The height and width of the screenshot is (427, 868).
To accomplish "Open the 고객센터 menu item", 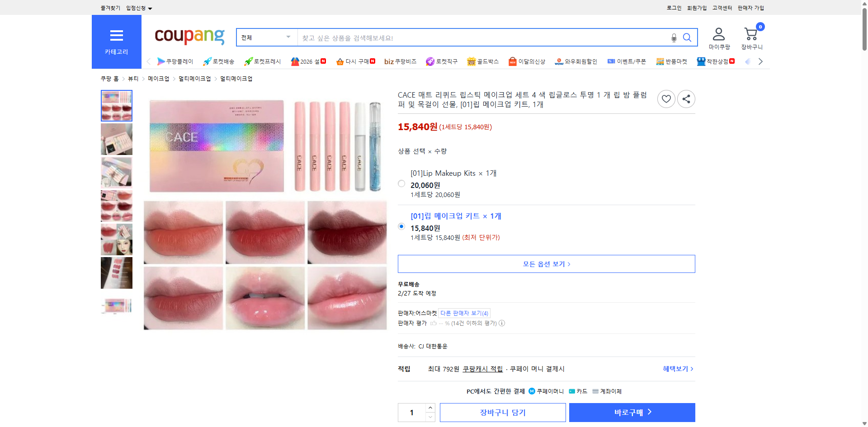I will [722, 8].
